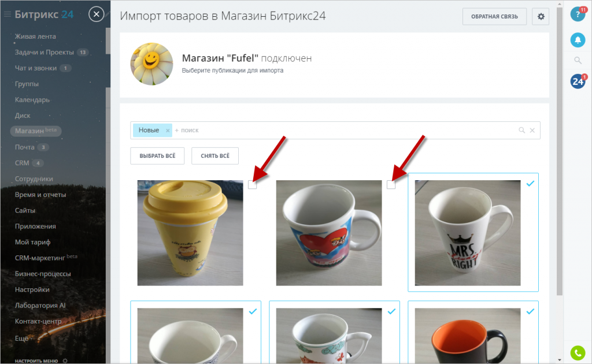Open the Bitrix24 round 24 icon
Screen dimensions: 592x364
pyautogui.click(x=578, y=81)
